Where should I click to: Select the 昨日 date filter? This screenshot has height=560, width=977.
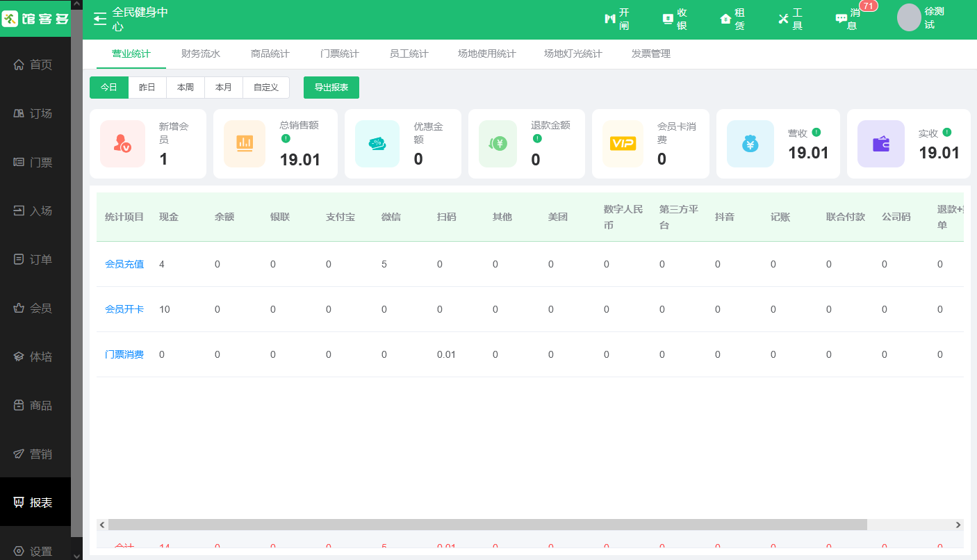[x=147, y=88]
